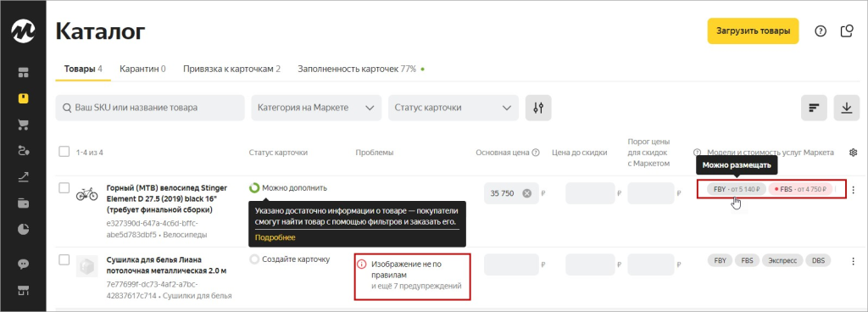Toggle the select-all checkbox near 1-4 из 4
Viewport: 868px width, 312px height.
click(x=64, y=152)
